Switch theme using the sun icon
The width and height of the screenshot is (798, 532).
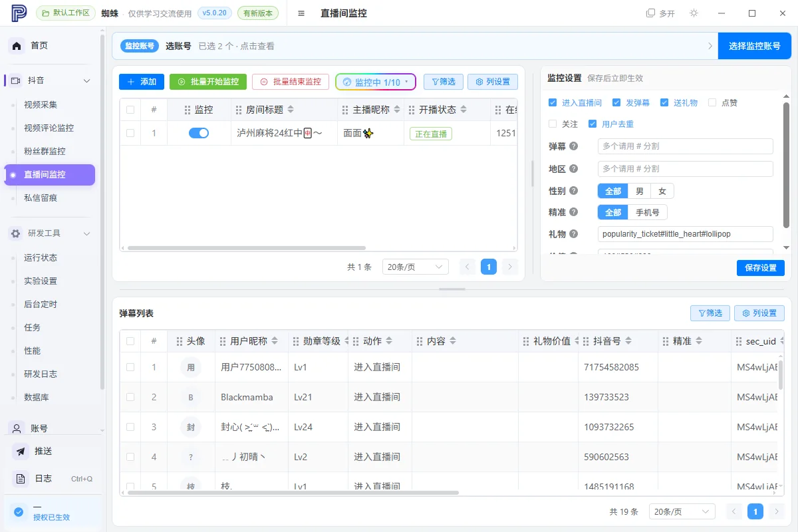694,13
